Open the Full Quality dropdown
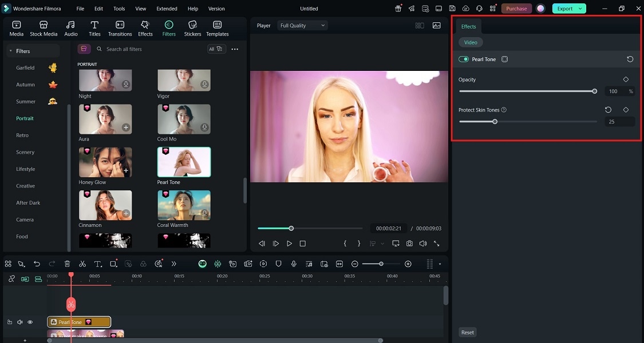The height and width of the screenshot is (343, 644). tap(302, 25)
